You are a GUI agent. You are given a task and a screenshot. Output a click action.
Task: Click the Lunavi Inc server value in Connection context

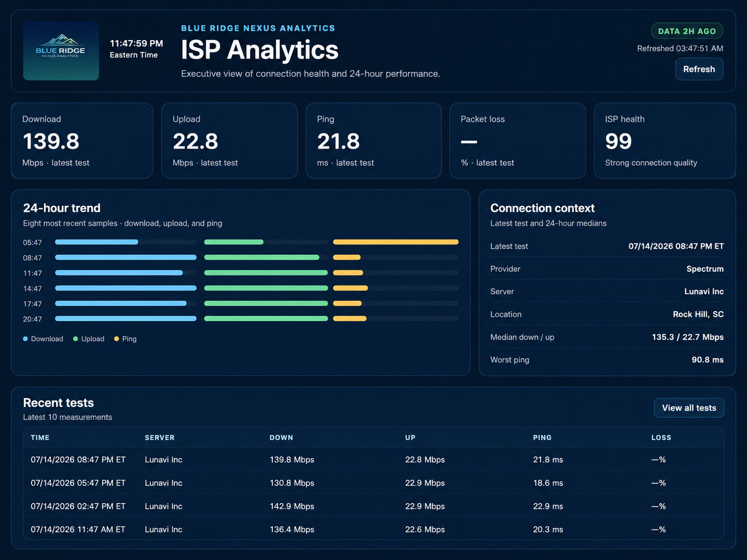click(x=704, y=292)
